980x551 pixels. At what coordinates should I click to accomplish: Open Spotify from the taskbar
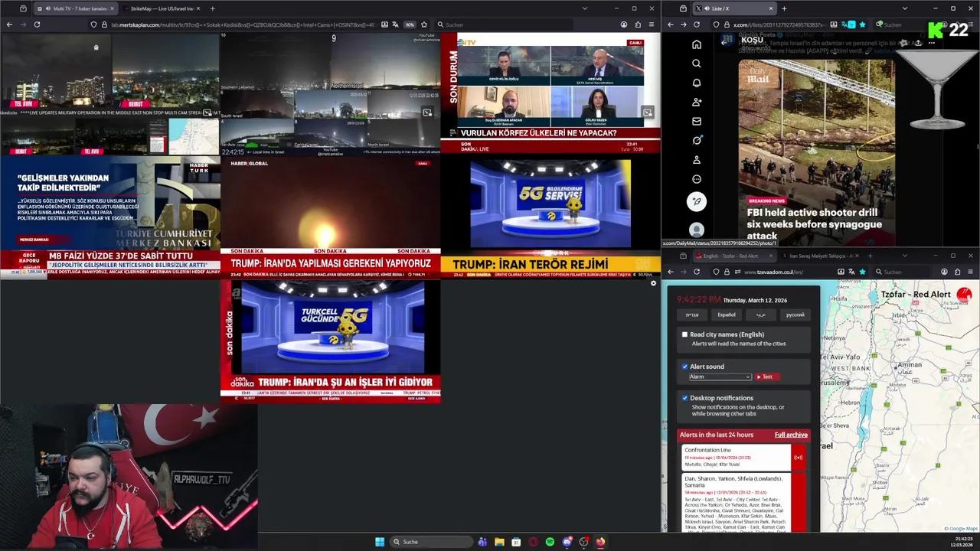[x=550, y=542]
